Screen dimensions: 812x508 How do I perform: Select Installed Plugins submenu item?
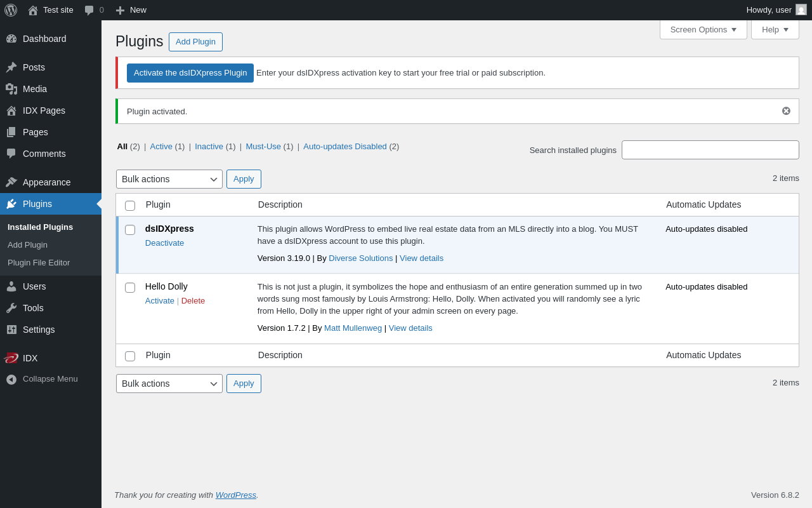40,227
